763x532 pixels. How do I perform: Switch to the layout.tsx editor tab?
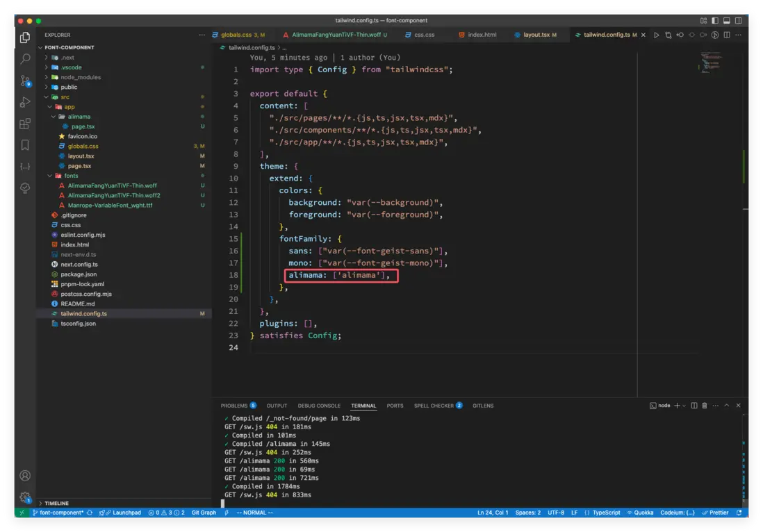536,35
